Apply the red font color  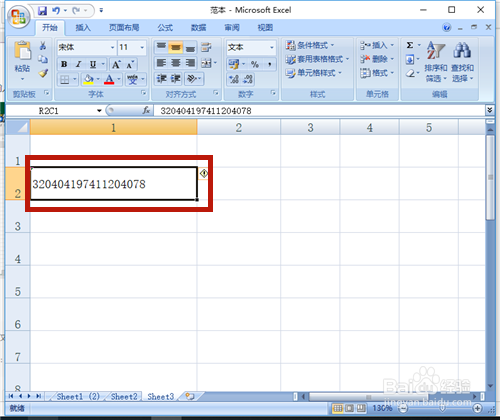point(109,79)
